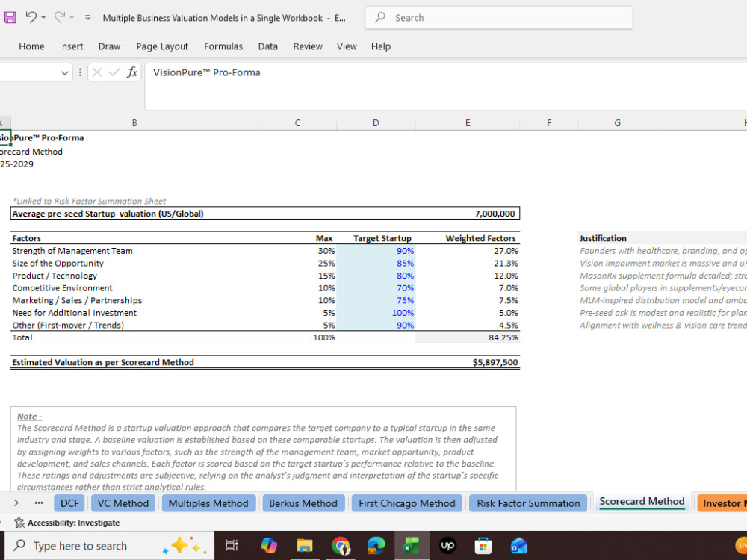
Task: Open the Help ribbon tab
Action: tap(381, 46)
